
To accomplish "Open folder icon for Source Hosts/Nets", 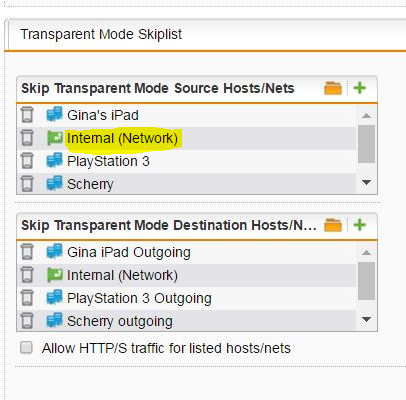I will tap(333, 88).
